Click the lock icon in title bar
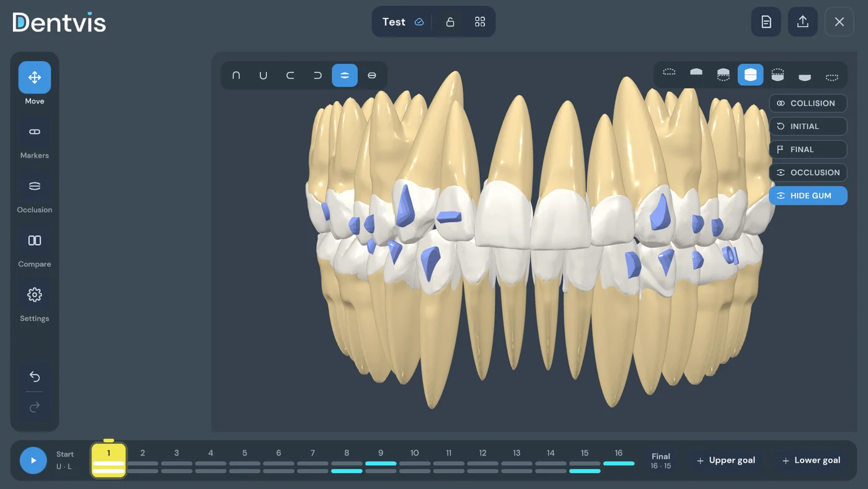 [450, 22]
